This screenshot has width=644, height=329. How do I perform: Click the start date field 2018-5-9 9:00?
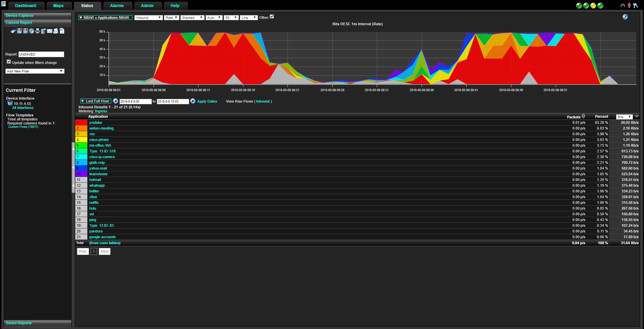pyautogui.click(x=136, y=101)
